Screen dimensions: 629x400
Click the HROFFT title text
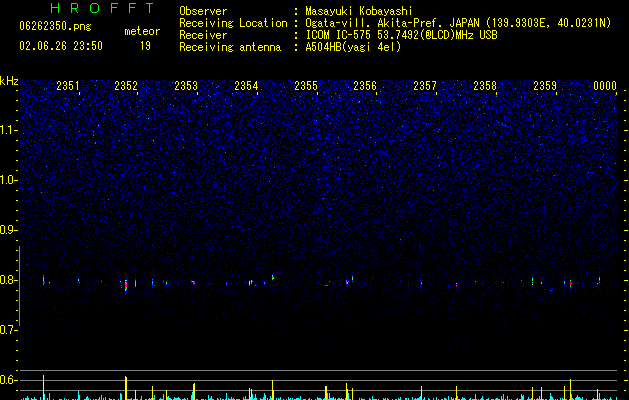pyautogui.click(x=103, y=8)
